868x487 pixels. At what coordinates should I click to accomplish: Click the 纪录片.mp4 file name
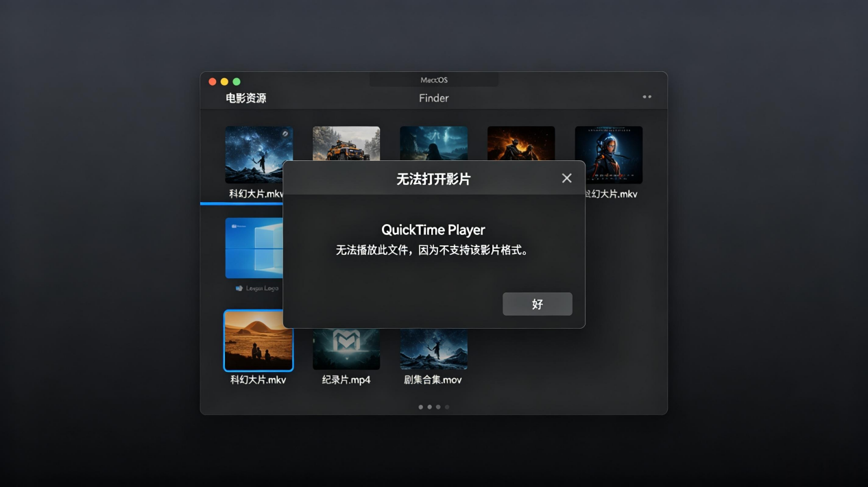tap(346, 379)
